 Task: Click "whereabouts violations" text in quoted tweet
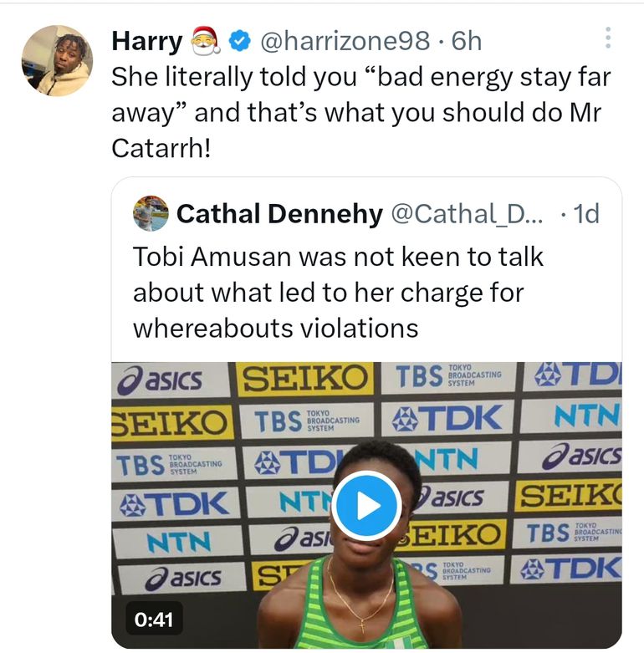tap(276, 327)
